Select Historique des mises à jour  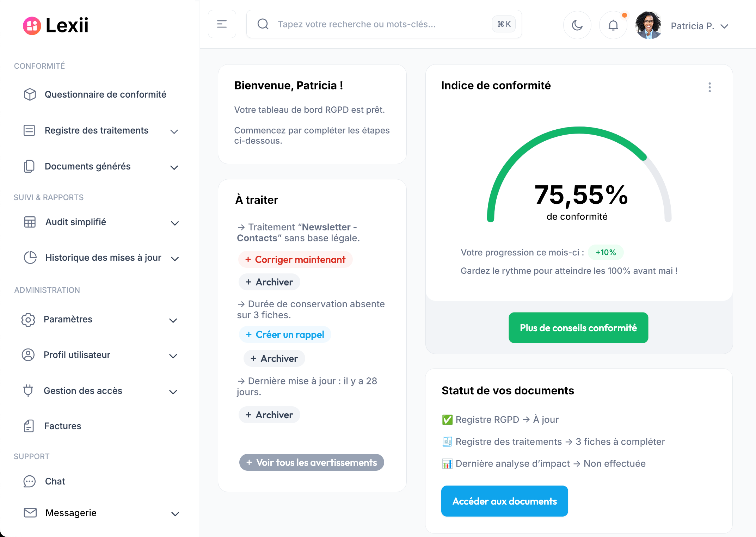click(103, 258)
